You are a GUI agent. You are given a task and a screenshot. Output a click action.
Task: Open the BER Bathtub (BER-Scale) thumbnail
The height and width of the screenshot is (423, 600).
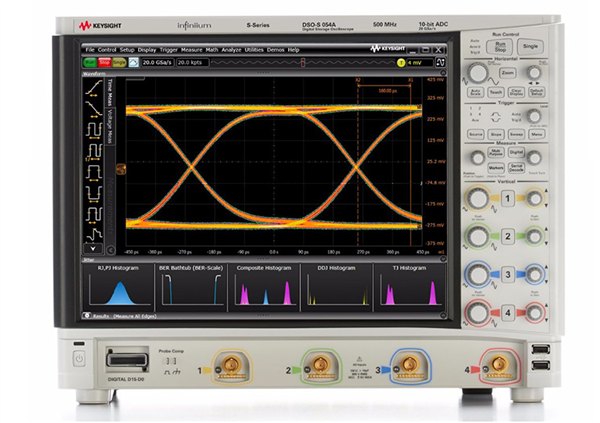pos(191,287)
